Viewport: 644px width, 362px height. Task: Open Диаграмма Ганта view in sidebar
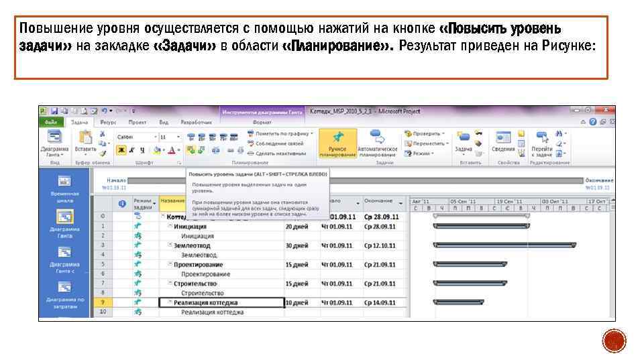tap(64, 224)
